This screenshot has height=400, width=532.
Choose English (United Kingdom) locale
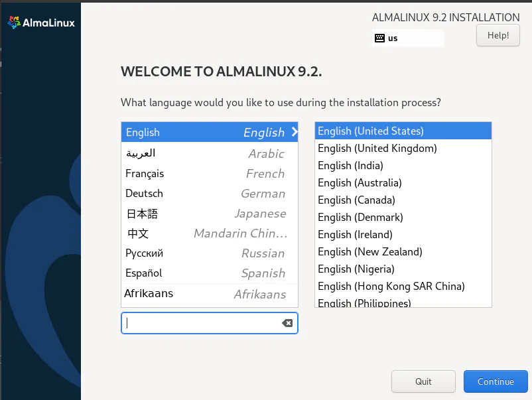pyautogui.click(x=403, y=149)
